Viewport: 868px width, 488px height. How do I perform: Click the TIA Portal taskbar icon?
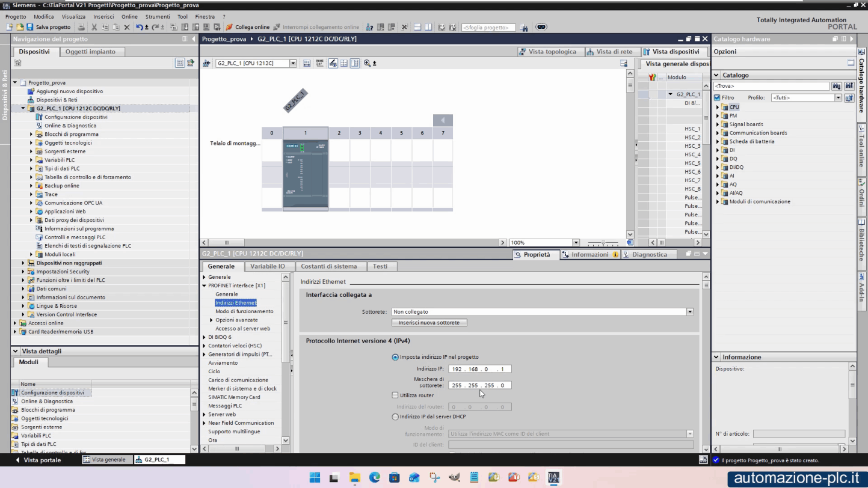pos(553,478)
